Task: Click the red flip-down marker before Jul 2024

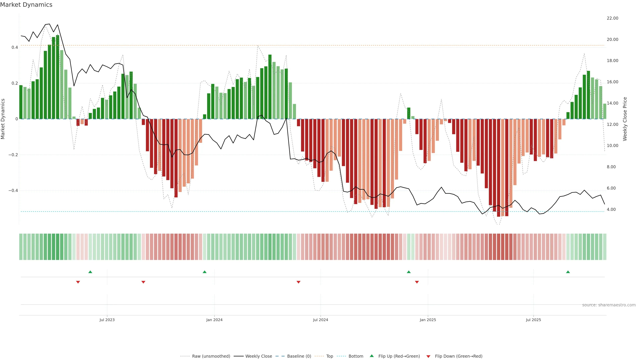Action: point(298,282)
